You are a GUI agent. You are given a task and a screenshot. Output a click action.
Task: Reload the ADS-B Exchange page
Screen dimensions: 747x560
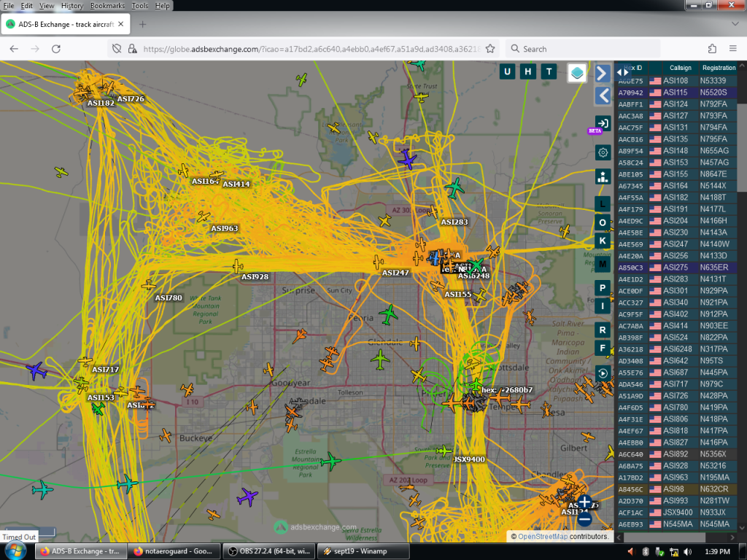[x=55, y=49]
